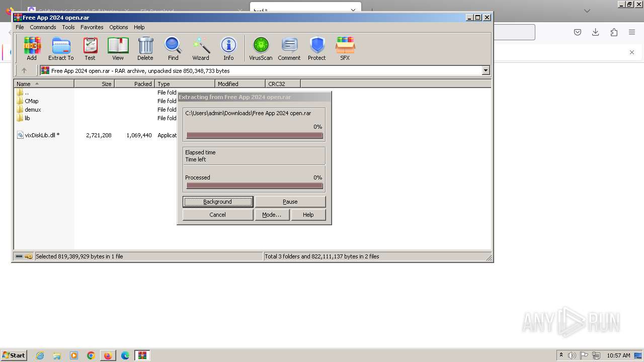Sort by the CRC32 column header

pos(283,84)
